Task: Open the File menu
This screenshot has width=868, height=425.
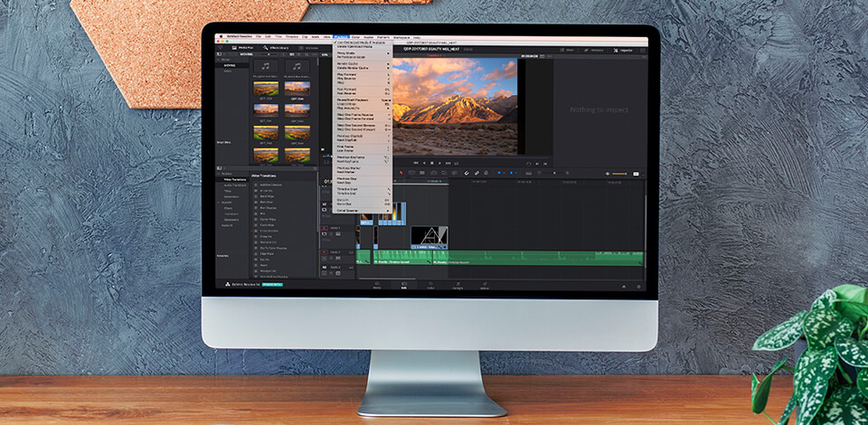Action: point(259,36)
